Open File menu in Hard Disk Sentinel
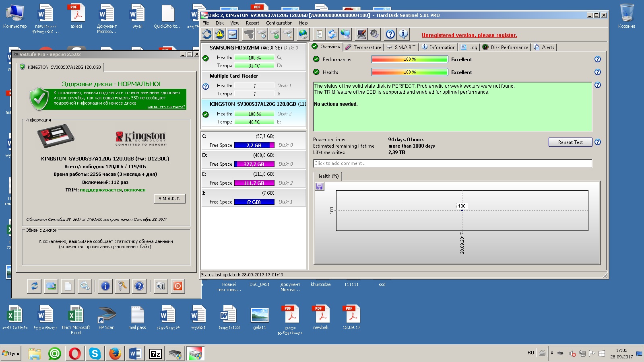 click(206, 23)
